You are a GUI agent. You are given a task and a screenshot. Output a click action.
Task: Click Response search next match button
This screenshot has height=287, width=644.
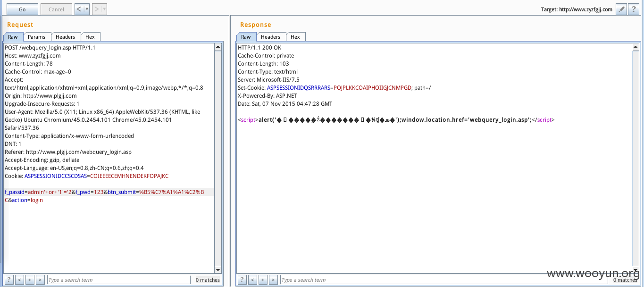tap(273, 279)
